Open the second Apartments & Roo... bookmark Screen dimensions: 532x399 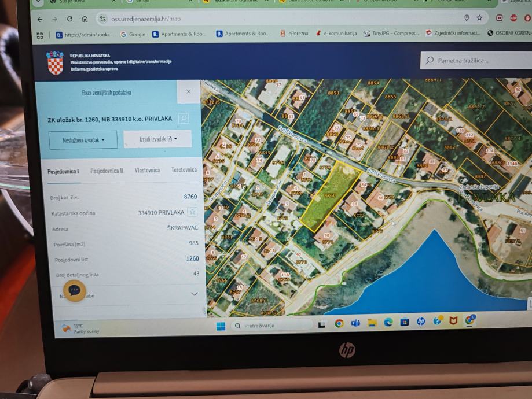(243, 34)
